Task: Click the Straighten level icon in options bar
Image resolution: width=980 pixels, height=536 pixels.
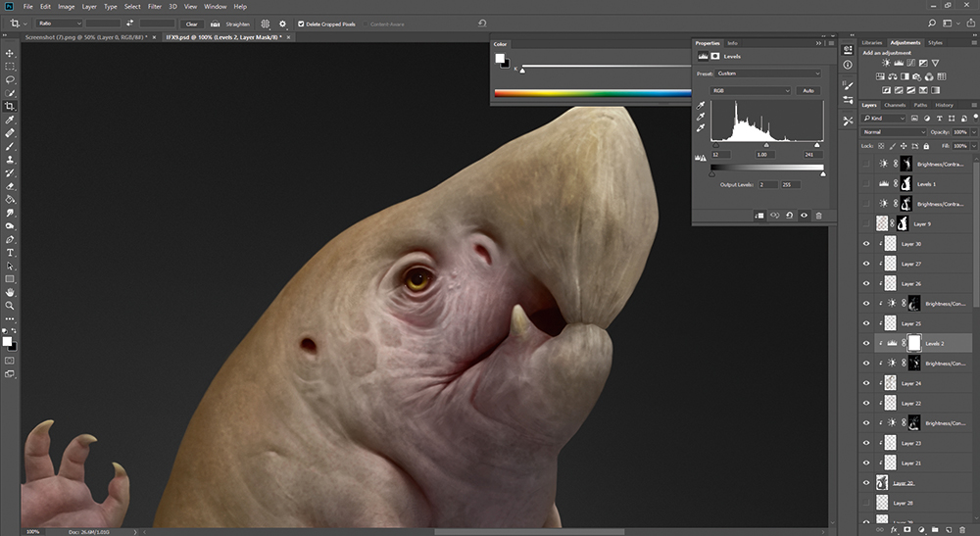Action: click(x=216, y=24)
